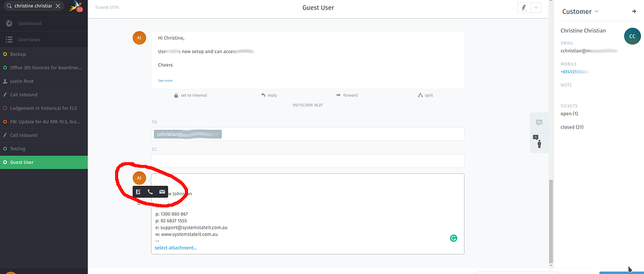Select the active Guest User ticket tab
Screen dimensions: 644x274
pos(43,162)
